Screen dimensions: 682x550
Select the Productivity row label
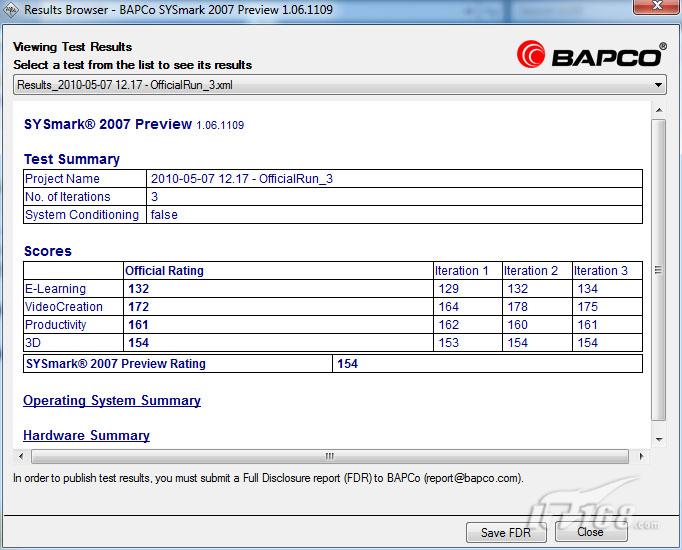click(55, 325)
